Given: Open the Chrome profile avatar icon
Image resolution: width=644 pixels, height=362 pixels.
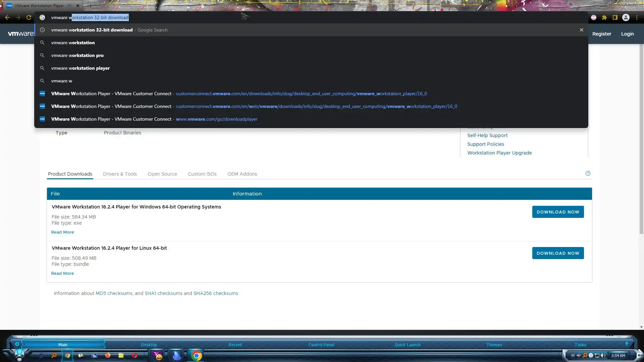Looking at the screenshot, I should tap(626, 17).
